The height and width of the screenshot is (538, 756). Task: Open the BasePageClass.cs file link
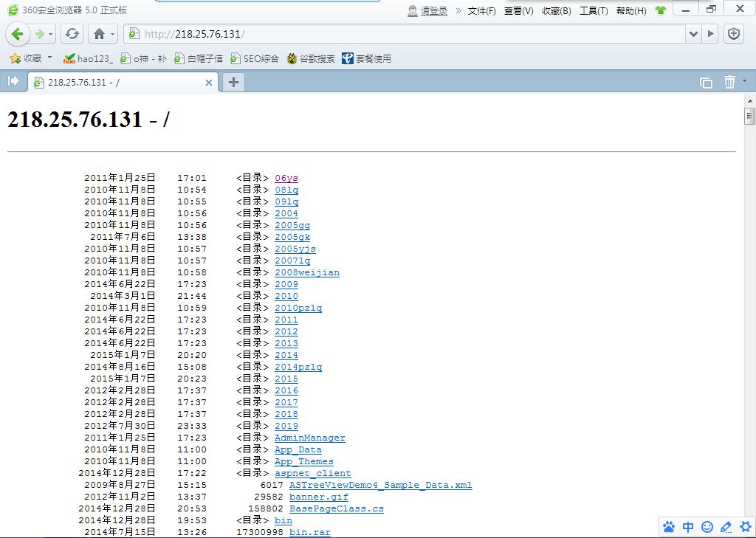[x=337, y=508]
